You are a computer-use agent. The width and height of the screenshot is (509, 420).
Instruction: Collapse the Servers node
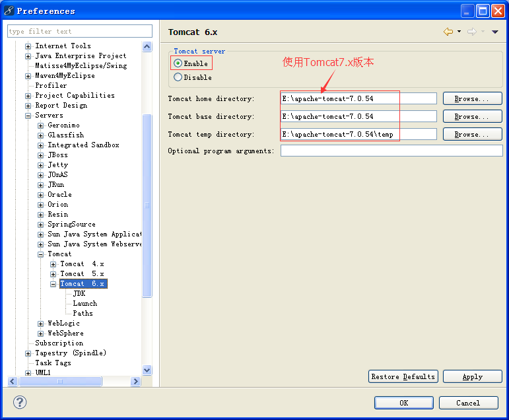point(28,116)
